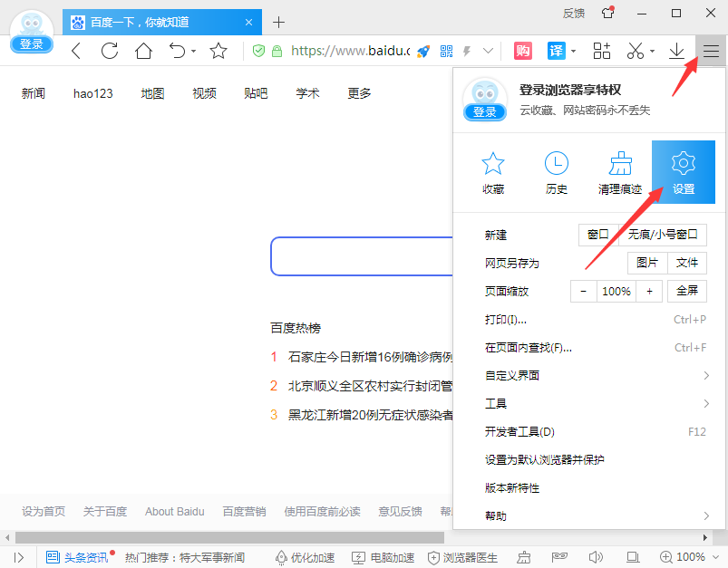Screen dimensions: 728x568
Task: Open the red shopping 购 extension
Action: [523, 51]
